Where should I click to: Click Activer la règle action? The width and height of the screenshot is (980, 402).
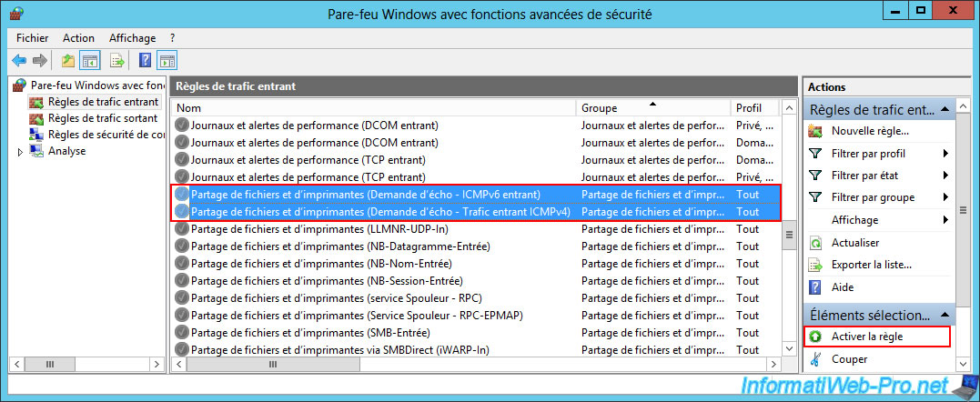point(866,337)
